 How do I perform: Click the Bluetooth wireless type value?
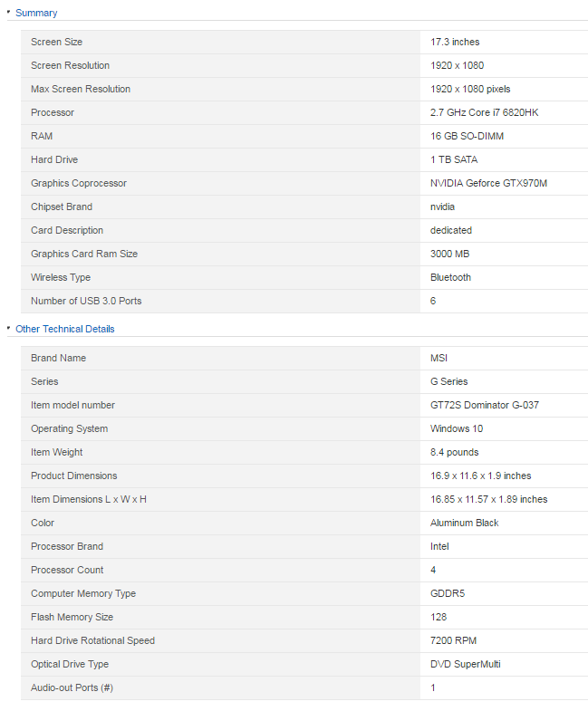[x=450, y=277]
